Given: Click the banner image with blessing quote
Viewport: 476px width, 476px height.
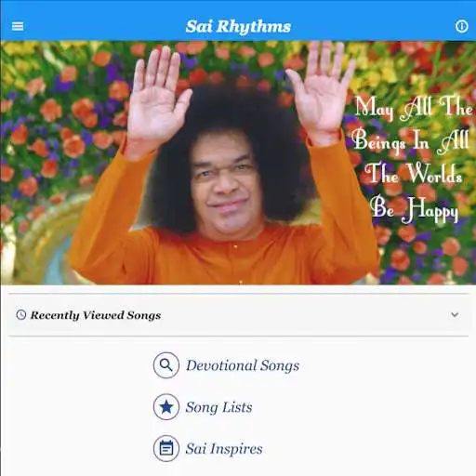Looking at the screenshot, I should coord(238,163).
